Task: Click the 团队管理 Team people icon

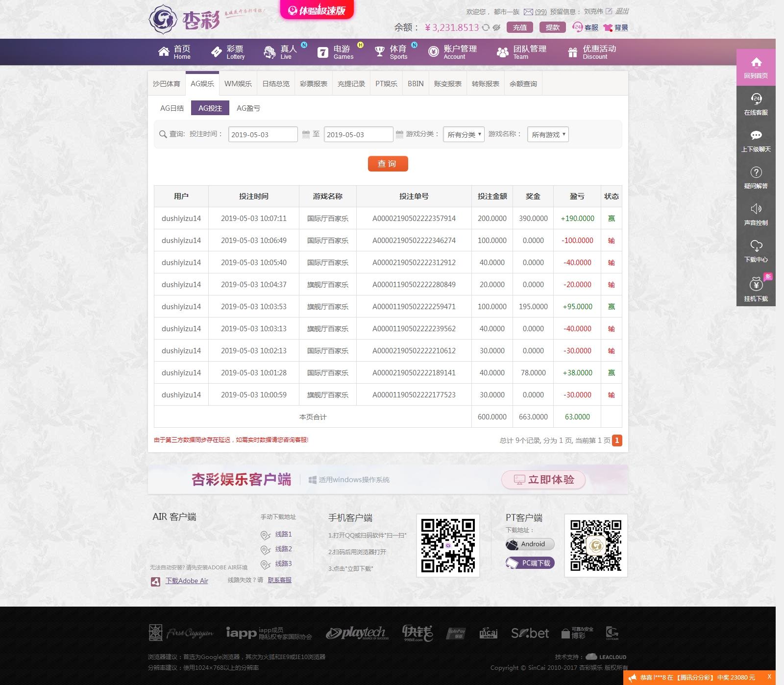Action: pos(502,52)
